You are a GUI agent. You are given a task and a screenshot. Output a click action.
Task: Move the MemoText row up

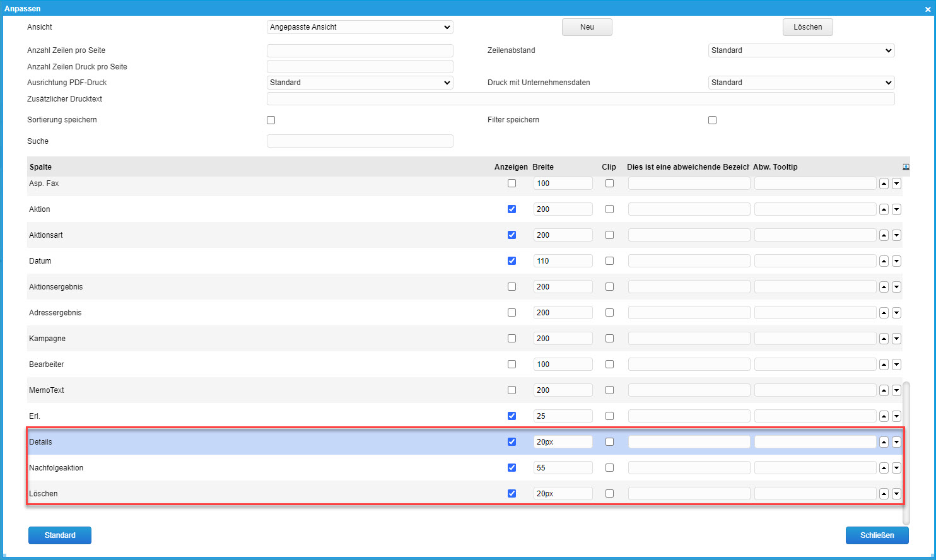tap(884, 390)
